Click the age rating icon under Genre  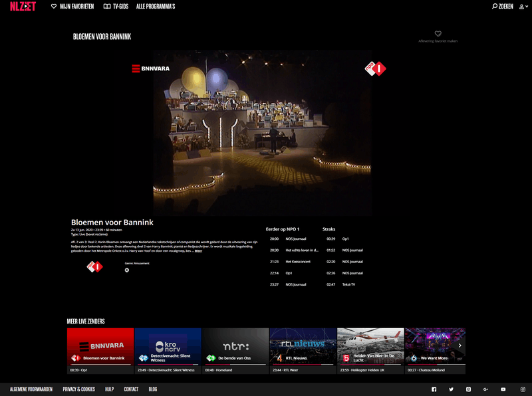point(126,270)
